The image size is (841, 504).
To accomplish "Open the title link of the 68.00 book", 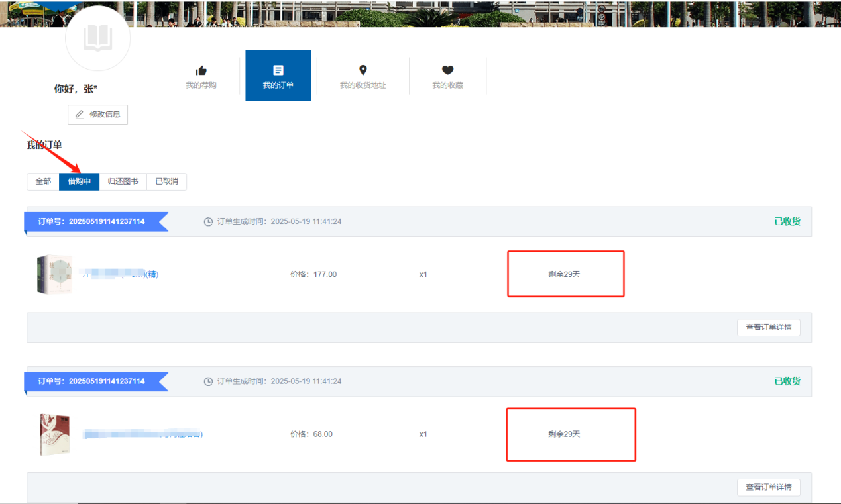I will (x=142, y=434).
